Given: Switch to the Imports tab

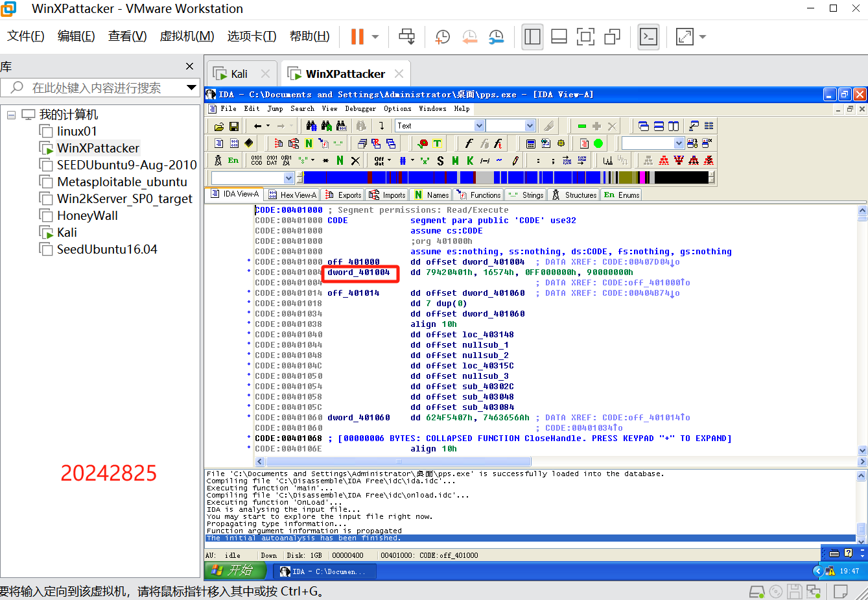Looking at the screenshot, I should (388, 195).
